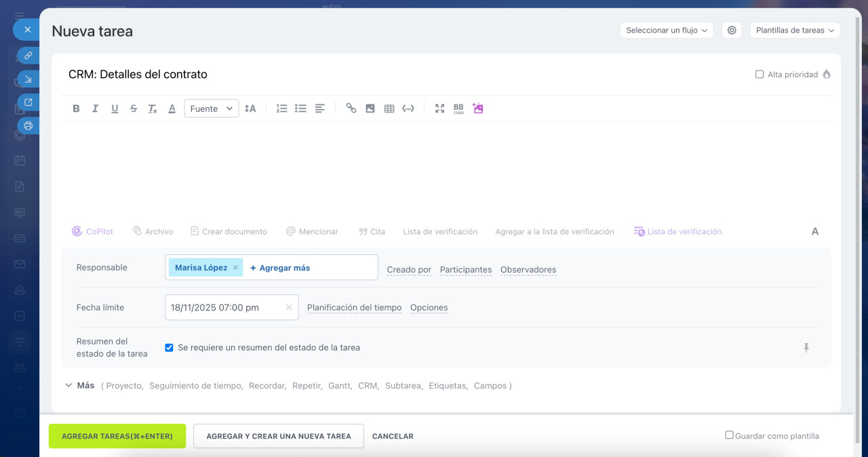Switch editor to BB code mode
This screenshot has height=457, width=868.
[x=458, y=108]
